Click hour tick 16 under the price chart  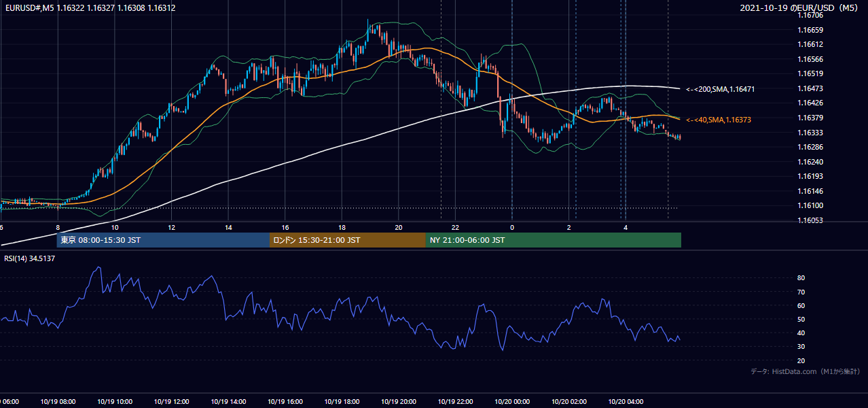point(285,227)
